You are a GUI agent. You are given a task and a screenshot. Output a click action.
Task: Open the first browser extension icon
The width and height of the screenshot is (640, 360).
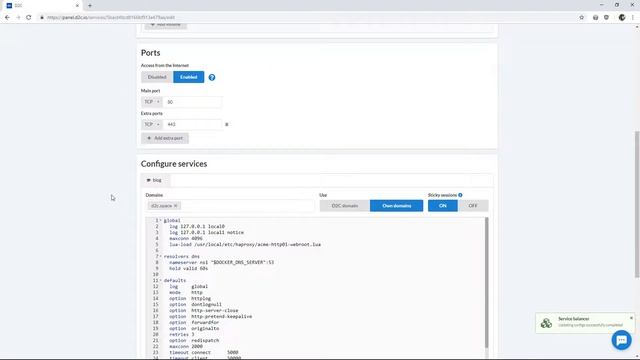(x=596, y=18)
